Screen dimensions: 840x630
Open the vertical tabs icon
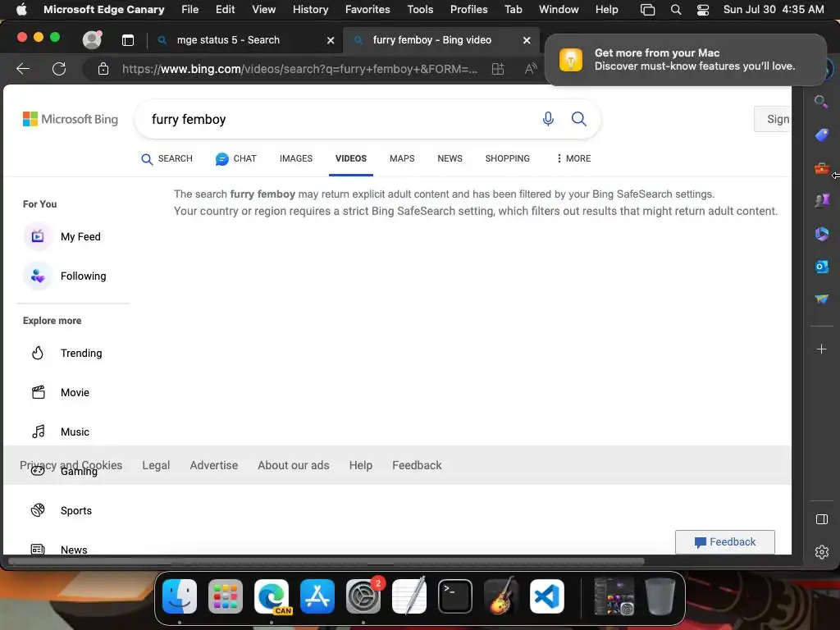(127, 40)
